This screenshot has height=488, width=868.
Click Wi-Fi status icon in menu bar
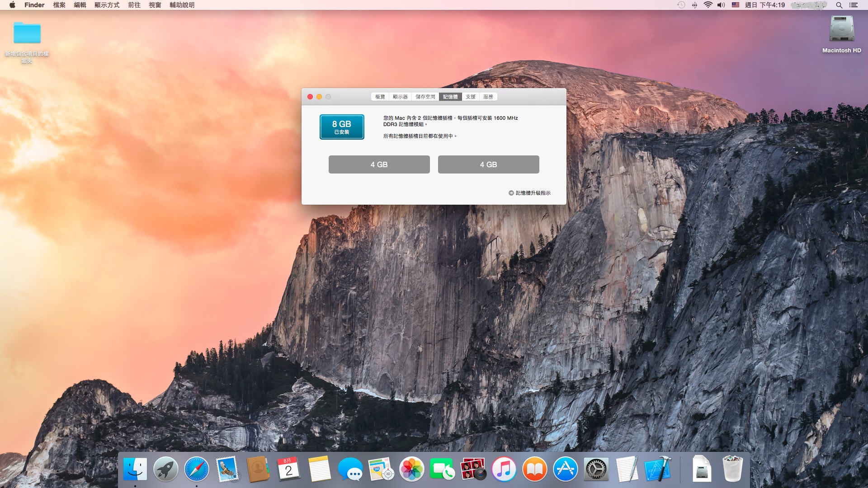[x=708, y=5]
